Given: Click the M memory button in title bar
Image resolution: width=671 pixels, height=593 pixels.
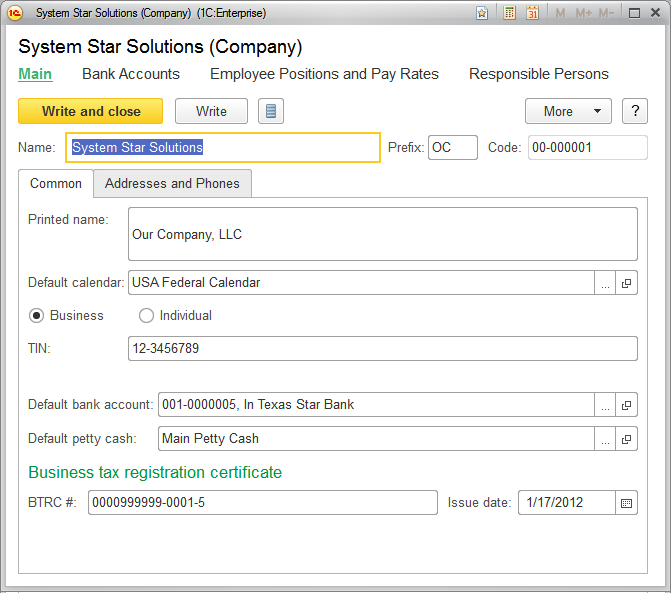Looking at the screenshot, I should (x=560, y=13).
